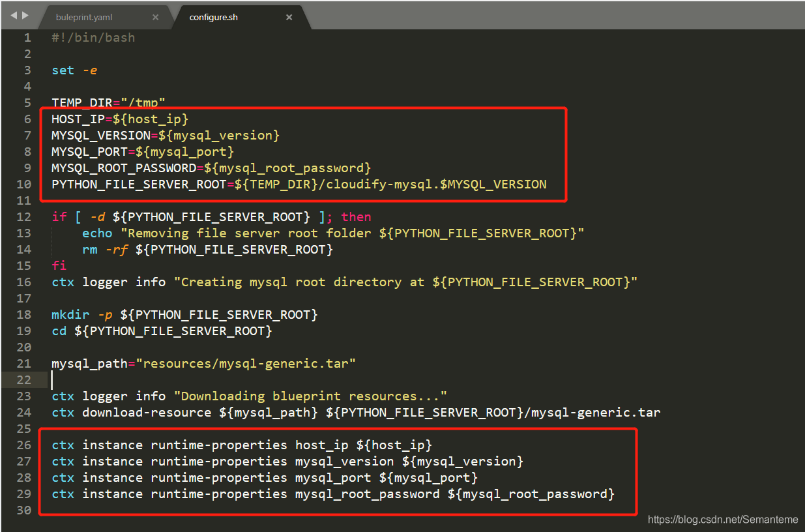The height and width of the screenshot is (532, 805).
Task: Click the runtime-properties mysql_root_password line
Action: tap(333, 494)
